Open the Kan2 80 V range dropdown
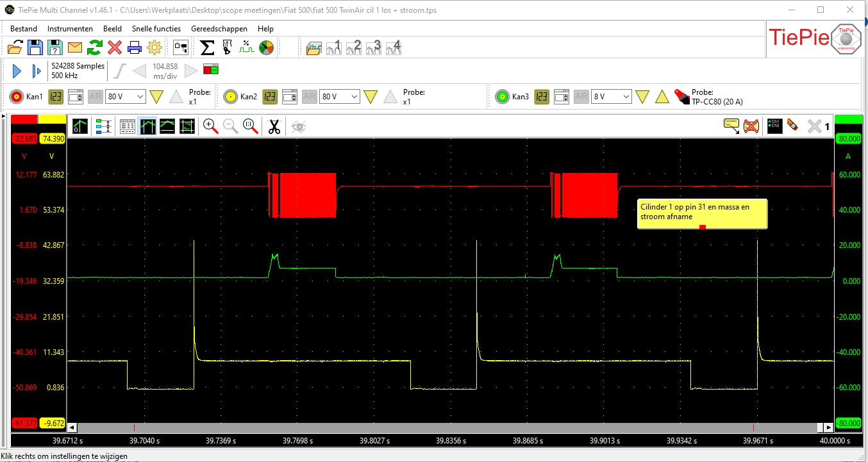 click(339, 97)
